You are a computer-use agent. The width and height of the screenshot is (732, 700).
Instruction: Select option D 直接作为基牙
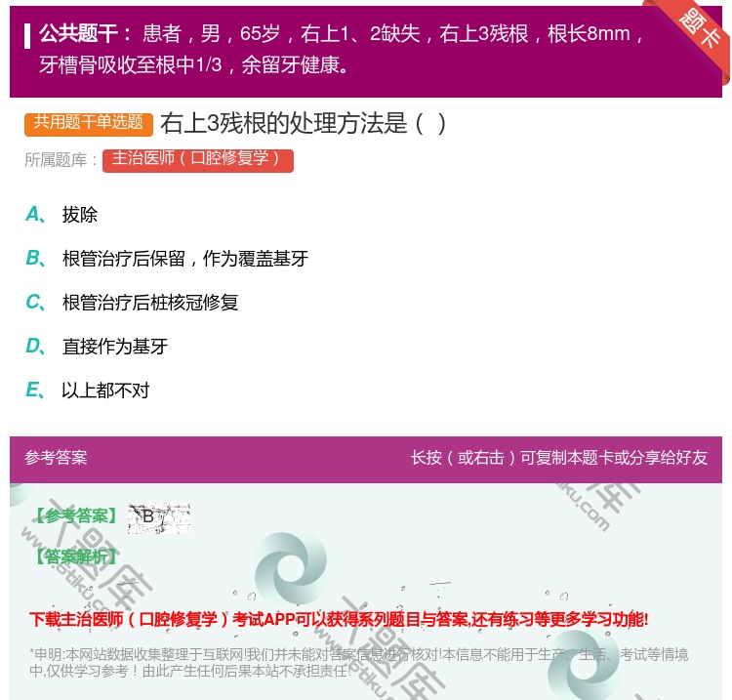pyautogui.click(x=97, y=346)
